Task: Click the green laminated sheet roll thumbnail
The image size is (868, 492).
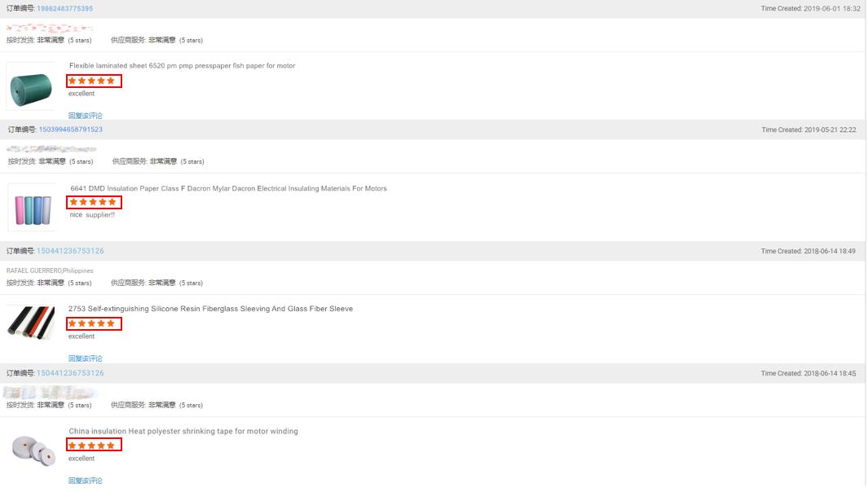Action: click(x=32, y=86)
